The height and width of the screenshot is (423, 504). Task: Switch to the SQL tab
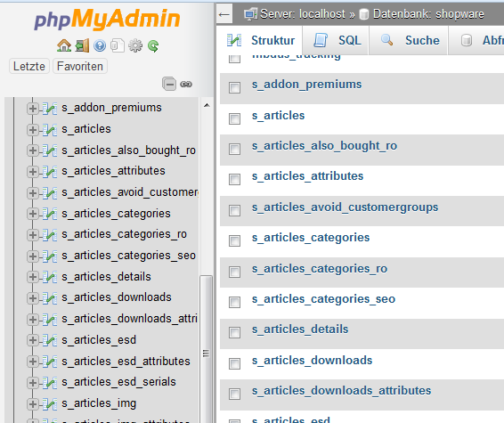tap(337, 40)
